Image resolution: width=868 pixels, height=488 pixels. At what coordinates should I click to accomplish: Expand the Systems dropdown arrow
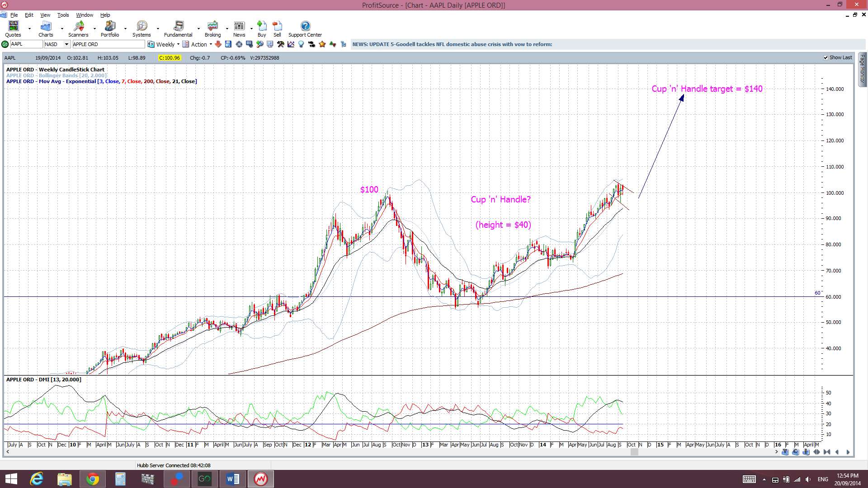(158, 29)
